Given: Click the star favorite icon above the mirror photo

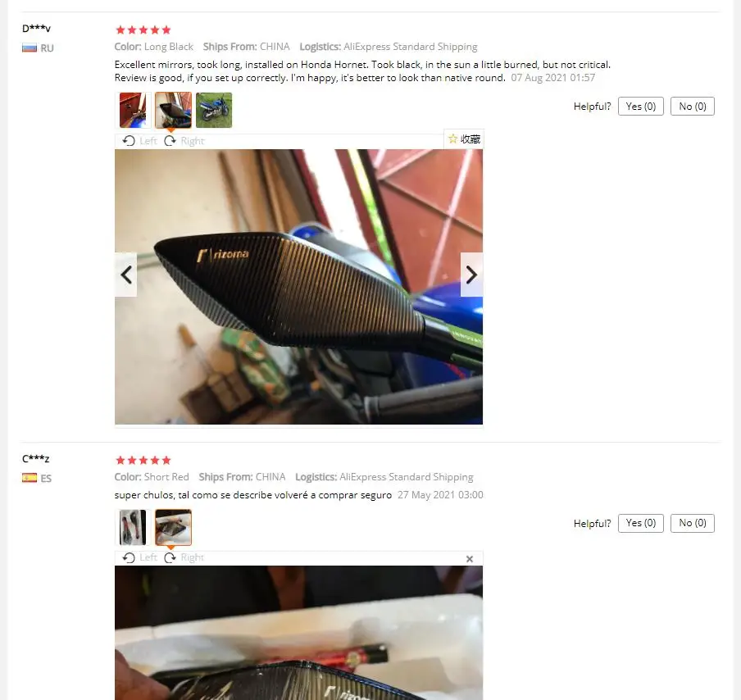Looking at the screenshot, I should point(452,139).
